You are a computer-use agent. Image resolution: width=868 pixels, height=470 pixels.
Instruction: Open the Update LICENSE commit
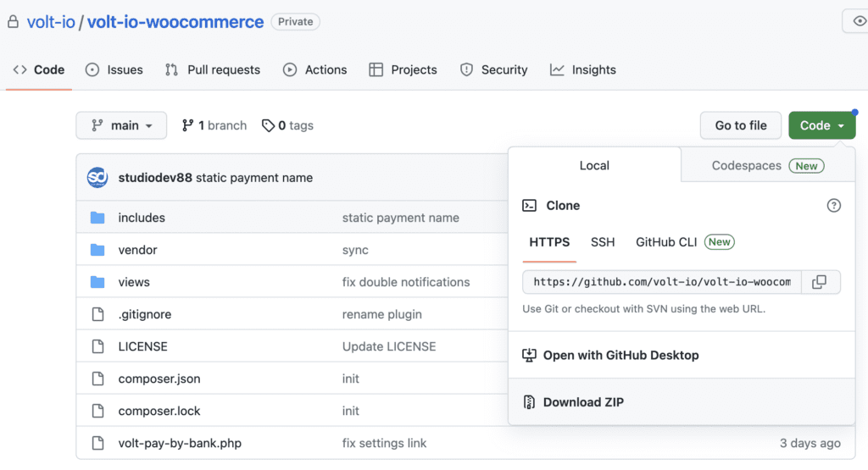pos(389,346)
